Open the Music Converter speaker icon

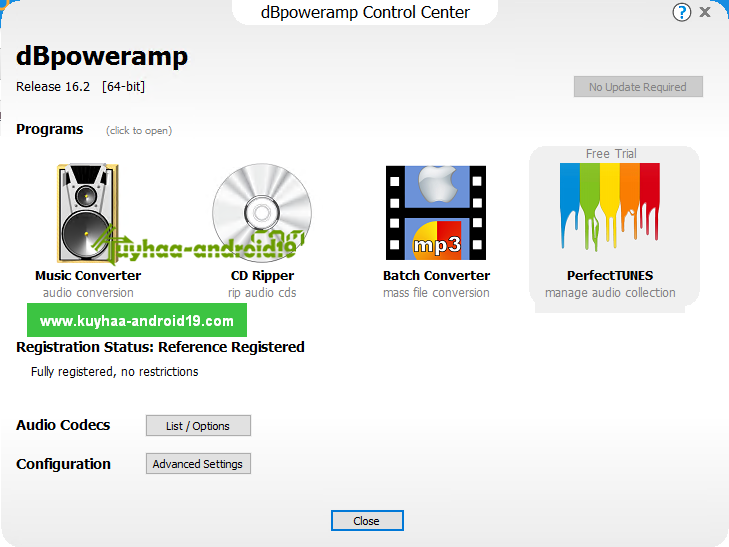(x=88, y=213)
